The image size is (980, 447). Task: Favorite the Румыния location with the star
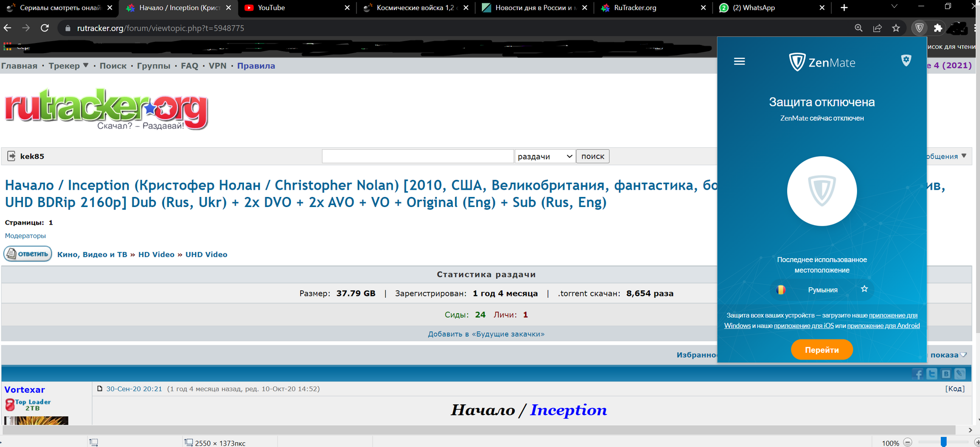pyautogui.click(x=864, y=289)
